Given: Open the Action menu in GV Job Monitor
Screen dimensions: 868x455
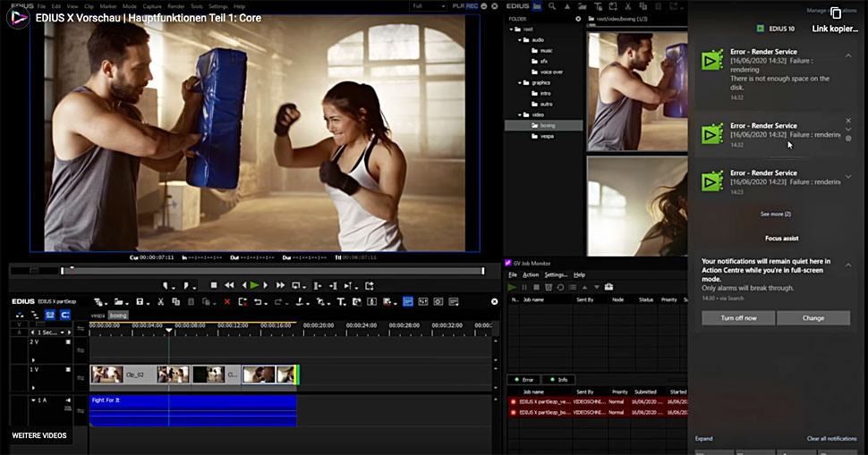Looking at the screenshot, I should pyautogui.click(x=531, y=274).
